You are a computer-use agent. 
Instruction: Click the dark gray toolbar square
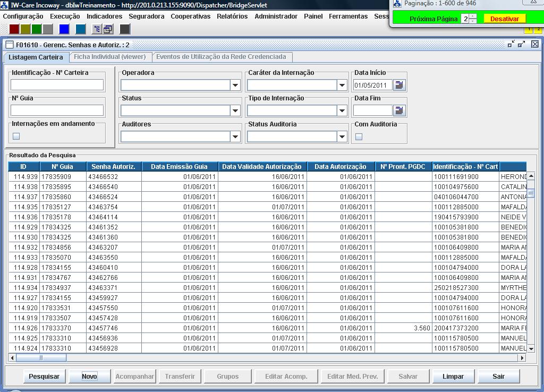pyautogui.click(x=125, y=29)
